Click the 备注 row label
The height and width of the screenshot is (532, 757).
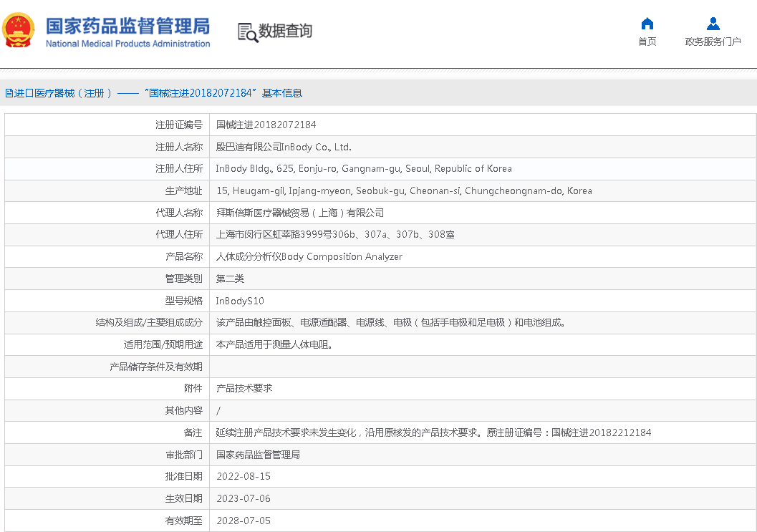pyautogui.click(x=193, y=432)
